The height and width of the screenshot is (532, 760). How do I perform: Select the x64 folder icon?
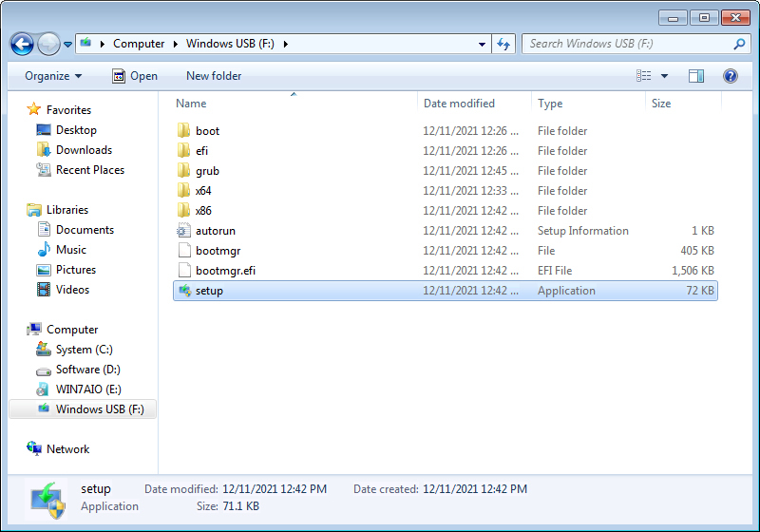(183, 190)
